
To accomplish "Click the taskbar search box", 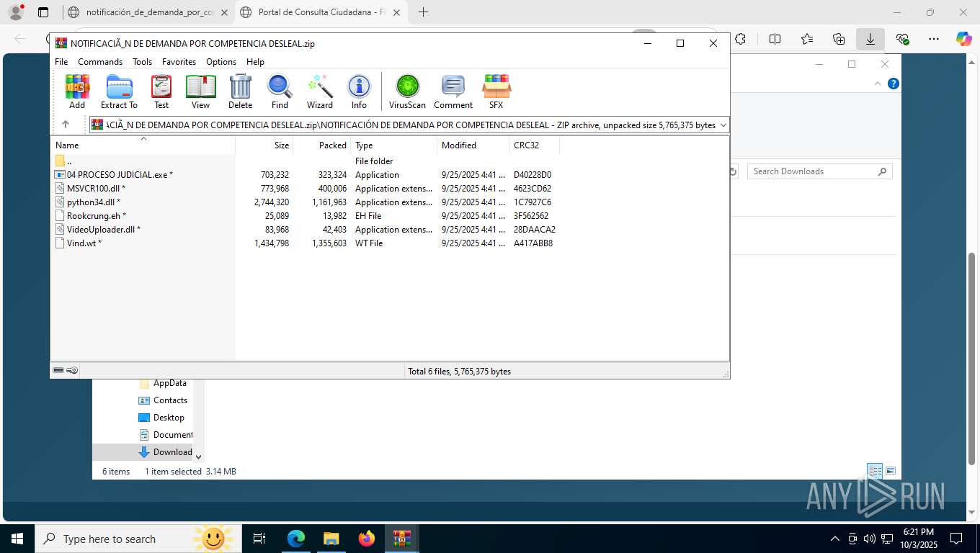I will (137, 539).
